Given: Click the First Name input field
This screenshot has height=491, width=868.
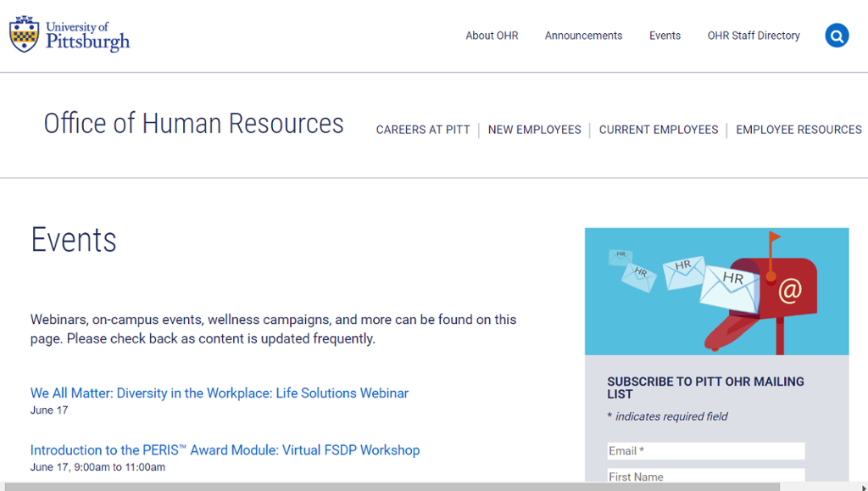Looking at the screenshot, I should (x=705, y=477).
